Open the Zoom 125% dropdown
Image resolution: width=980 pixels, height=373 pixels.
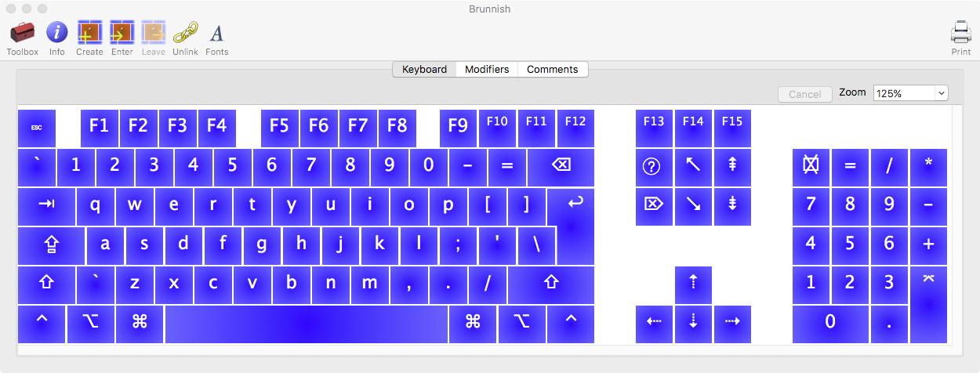click(x=910, y=93)
